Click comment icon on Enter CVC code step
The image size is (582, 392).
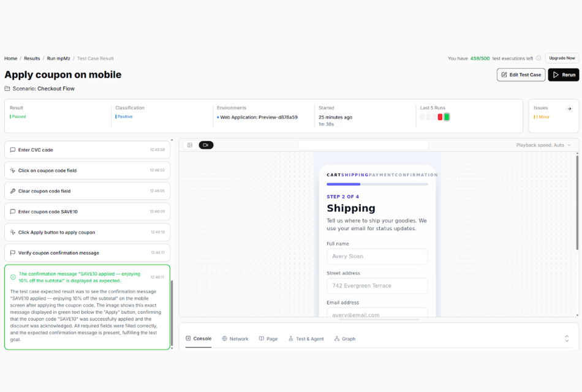(12, 150)
